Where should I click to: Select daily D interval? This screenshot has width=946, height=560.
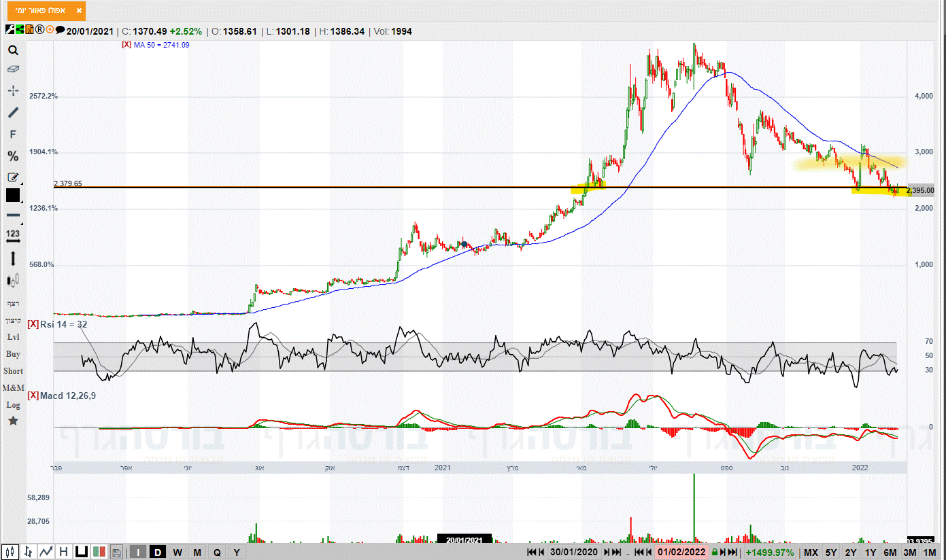pyautogui.click(x=158, y=552)
